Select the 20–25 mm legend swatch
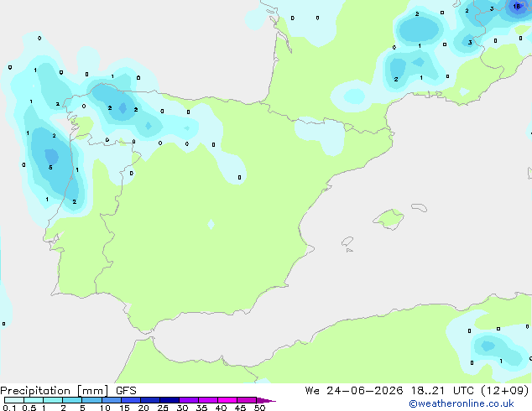Screen dimensions: 532x411 click(x=149, y=400)
